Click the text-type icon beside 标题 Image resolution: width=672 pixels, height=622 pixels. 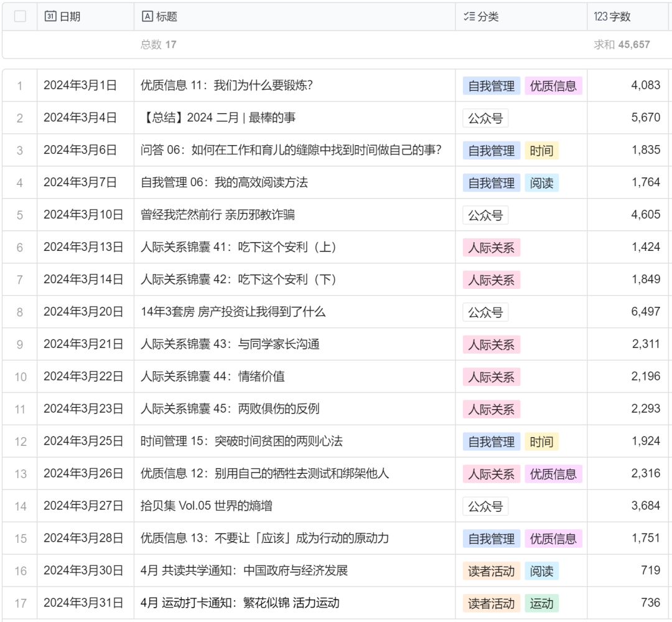[147, 16]
